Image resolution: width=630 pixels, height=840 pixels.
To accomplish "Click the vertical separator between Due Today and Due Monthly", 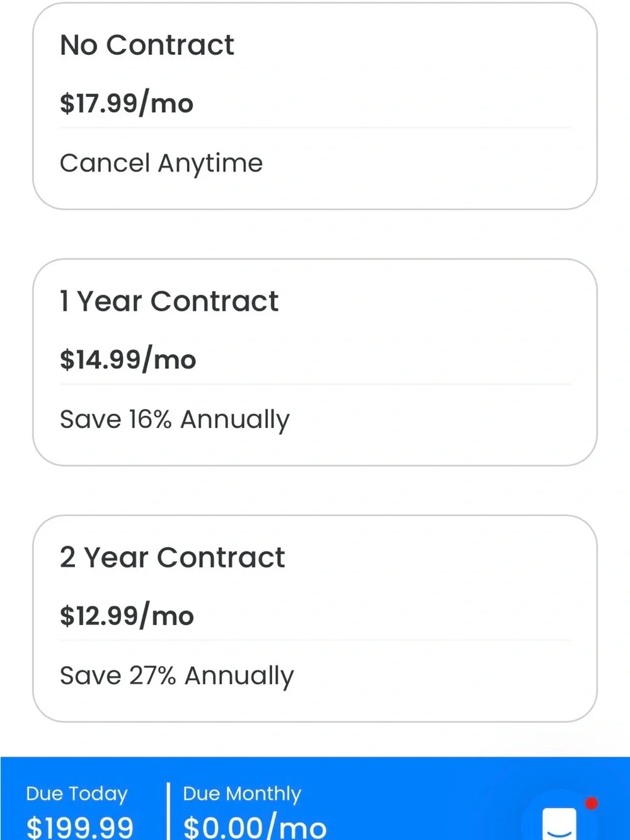I will (x=168, y=811).
